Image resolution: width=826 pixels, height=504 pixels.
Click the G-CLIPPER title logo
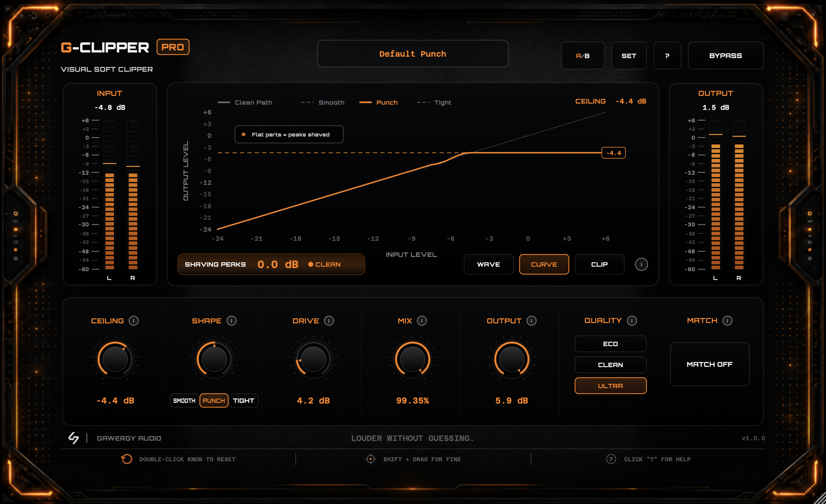(x=105, y=47)
